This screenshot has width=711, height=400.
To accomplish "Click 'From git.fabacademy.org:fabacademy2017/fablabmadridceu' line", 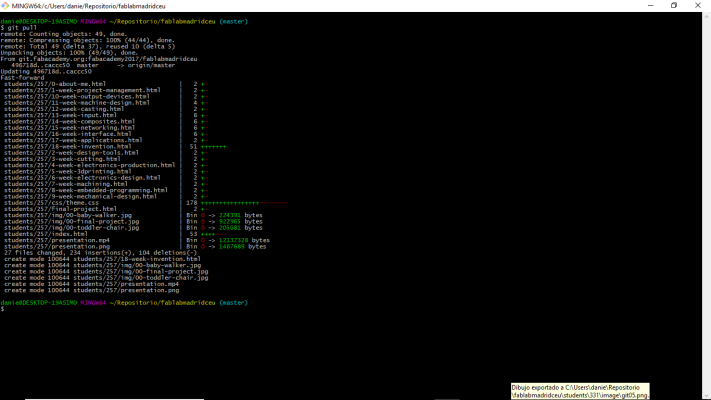I will pyautogui.click(x=99, y=59).
